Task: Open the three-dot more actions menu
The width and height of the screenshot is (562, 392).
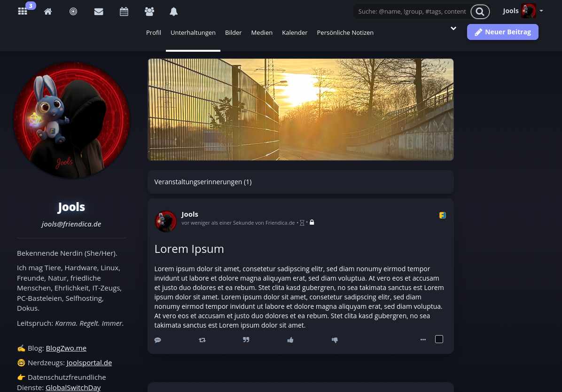Action: pyautogui.click(x=423, y=339)
